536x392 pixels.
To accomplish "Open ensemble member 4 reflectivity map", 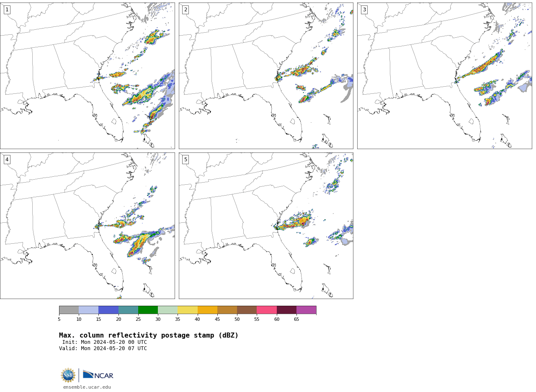I will [x=88, y=226].
